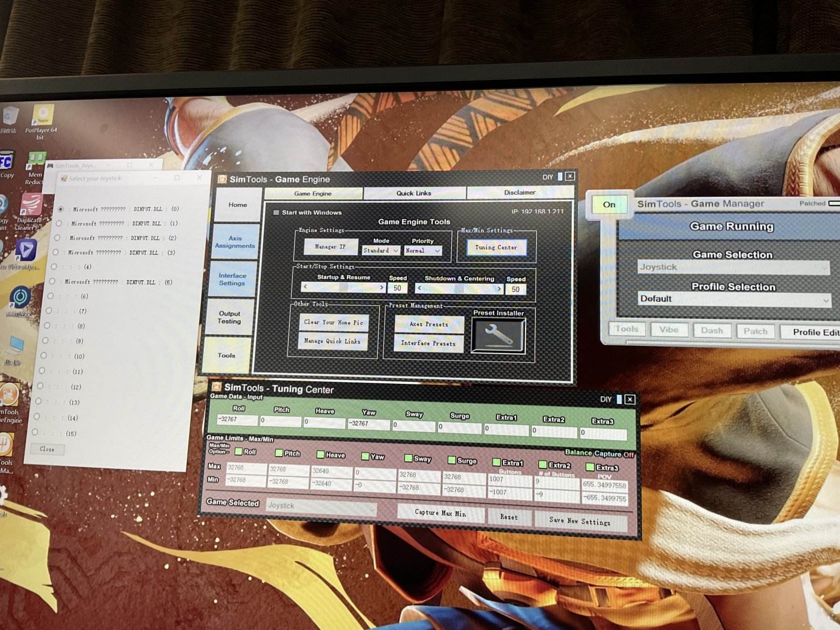Click Clear Your Home Pic button
840x630 pixels.
click(x=333, y=322)
